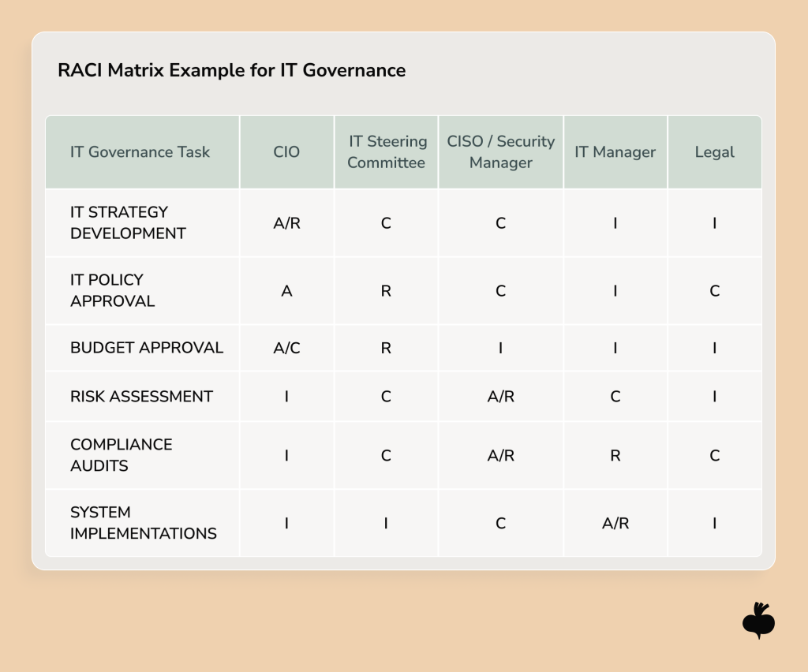Viewport: 808px width, 672px height.
Task: Select the IT STRATEGY DEVELOPMENT row label
Action: point(126,222)
